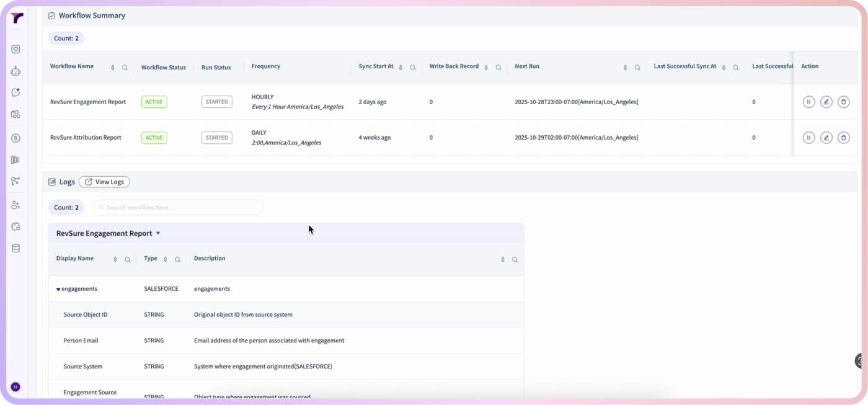Click the Person Email row
868x405 pixels.
286,340
